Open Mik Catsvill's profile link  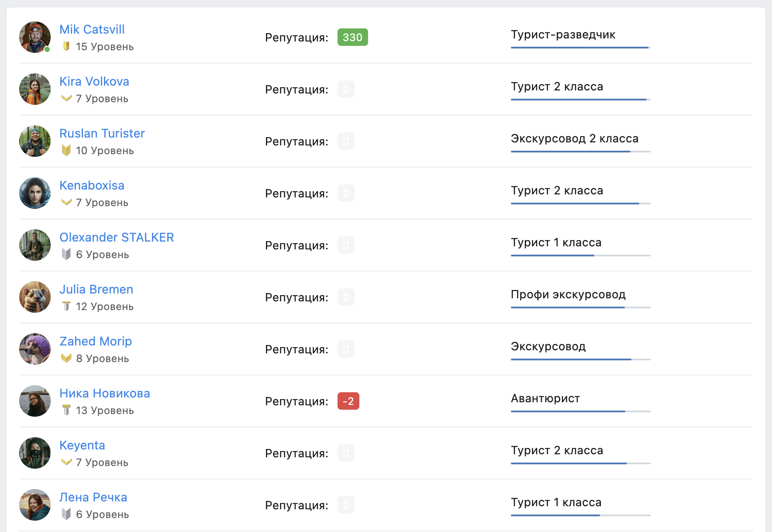pos(92,29)
